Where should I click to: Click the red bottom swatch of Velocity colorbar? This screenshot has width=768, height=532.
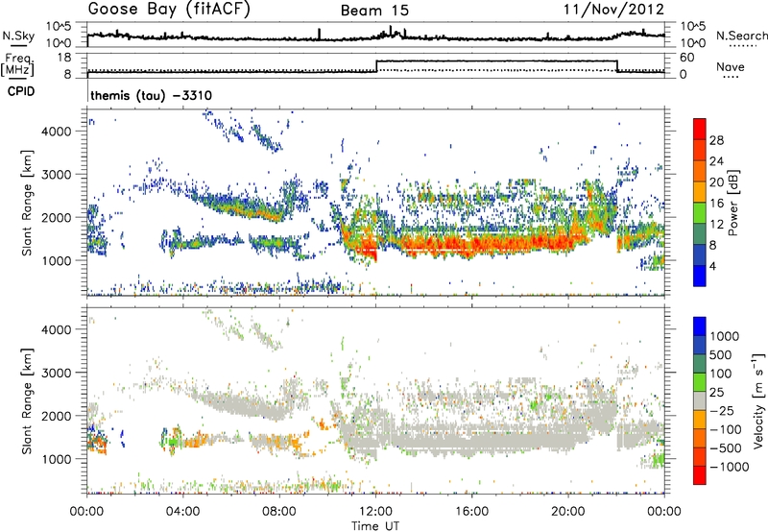pyautogui.click(x=700, y=475)
